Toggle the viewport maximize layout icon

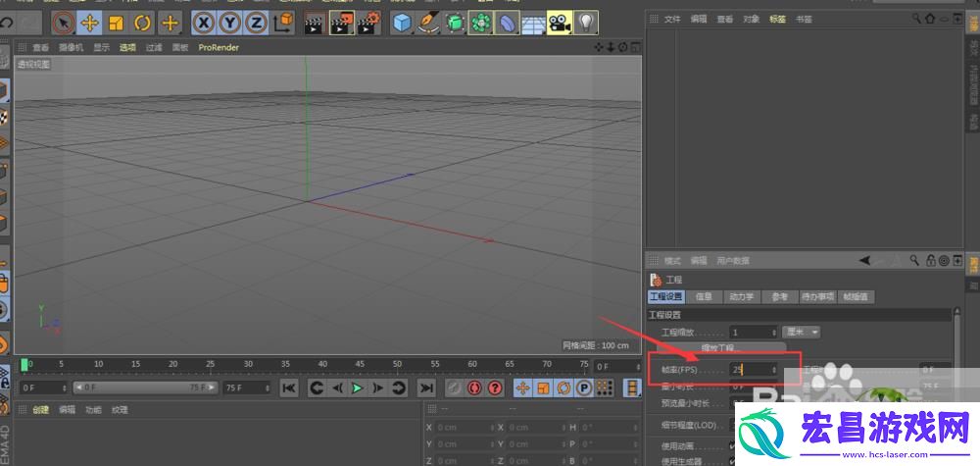(x=635, y=47)
